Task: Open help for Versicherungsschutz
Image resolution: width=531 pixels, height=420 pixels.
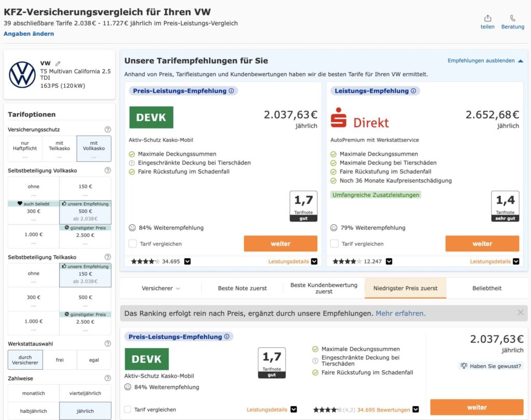Action: [108, 130]
